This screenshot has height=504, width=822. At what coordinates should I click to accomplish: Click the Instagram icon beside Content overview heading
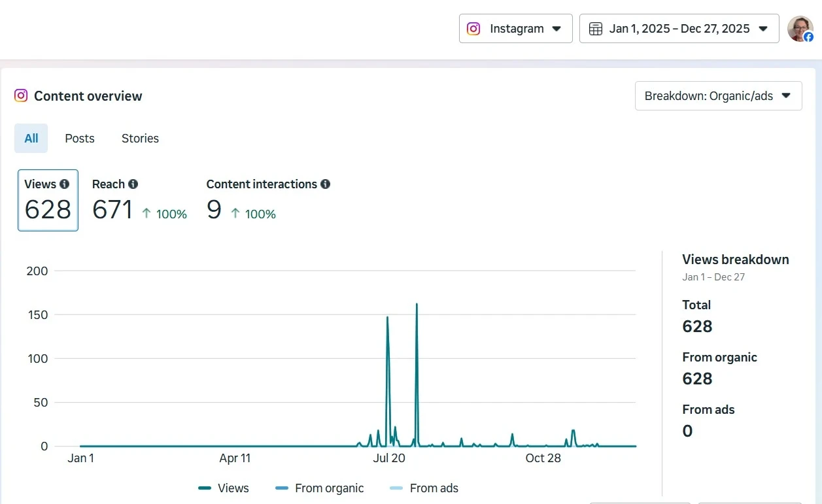pos(20,95)
